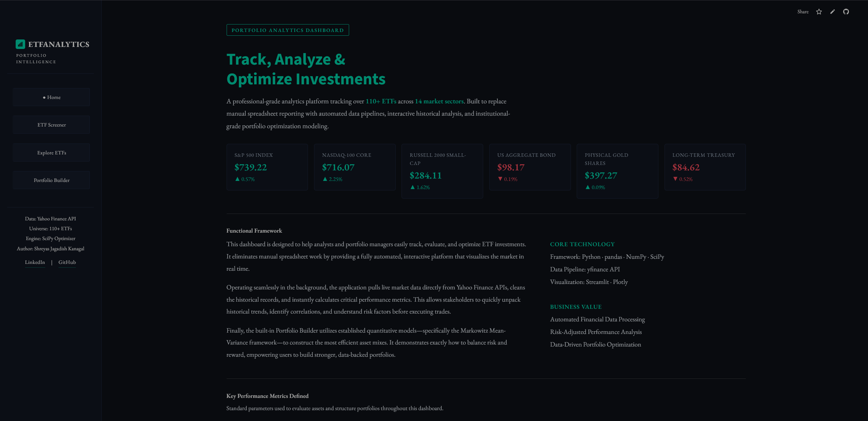This screenshot has width=868, height=421.
Task: Click 'Risk-Adjusted Performance Analysis' line
Action: (595, 332)
